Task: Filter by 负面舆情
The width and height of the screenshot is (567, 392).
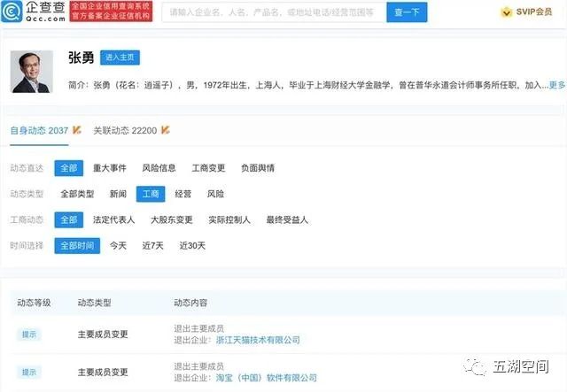Action: click(x=258, y=168)
